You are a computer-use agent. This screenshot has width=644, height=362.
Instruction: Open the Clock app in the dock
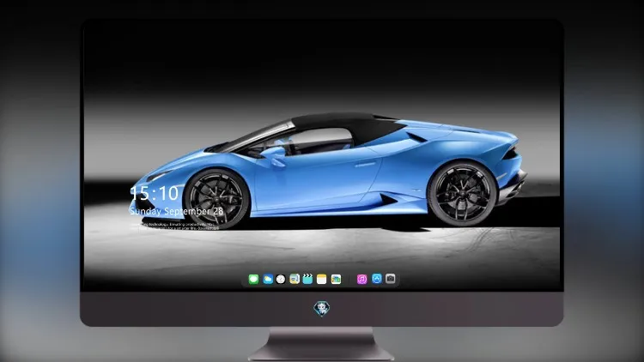coord(281,280)
